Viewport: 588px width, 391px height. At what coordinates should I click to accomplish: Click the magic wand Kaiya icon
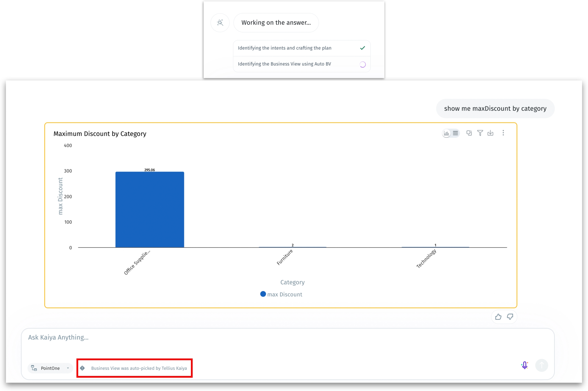click(x=220, y=23)
